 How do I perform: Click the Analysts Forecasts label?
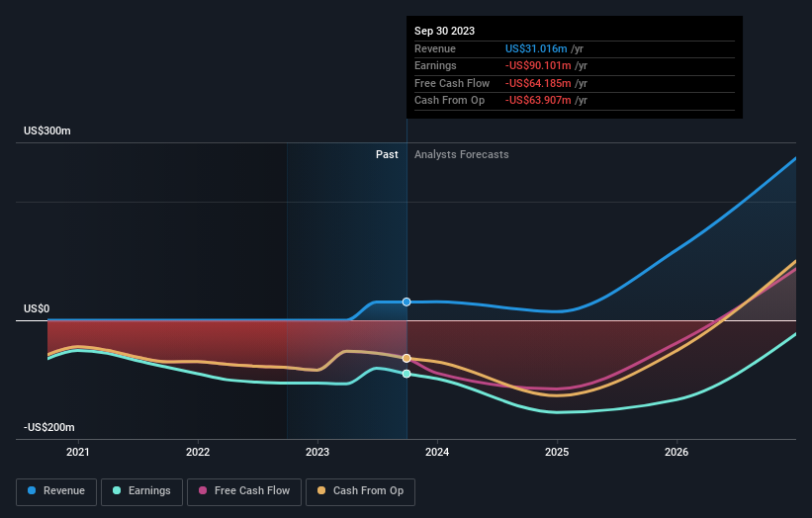(462, 154)
